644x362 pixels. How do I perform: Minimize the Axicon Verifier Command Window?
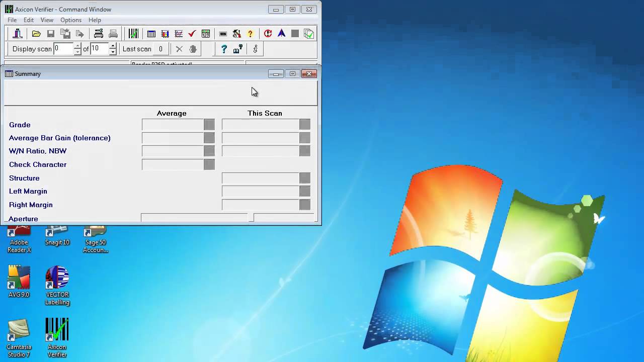(x=276, y=9)
